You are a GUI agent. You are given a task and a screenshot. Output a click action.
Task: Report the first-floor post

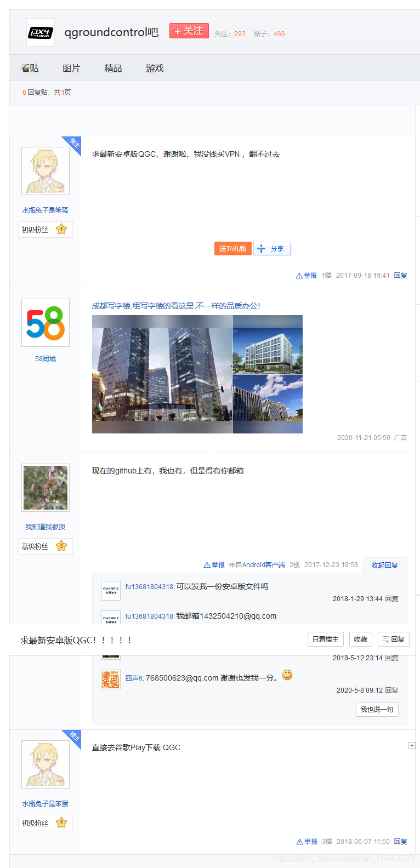[x=307, y=276]
